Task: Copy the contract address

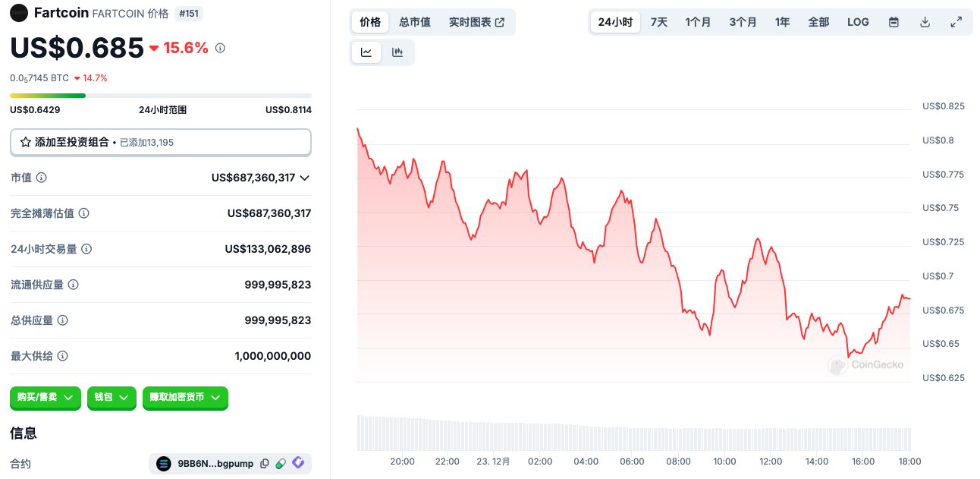Action: [x=265, y=463]
